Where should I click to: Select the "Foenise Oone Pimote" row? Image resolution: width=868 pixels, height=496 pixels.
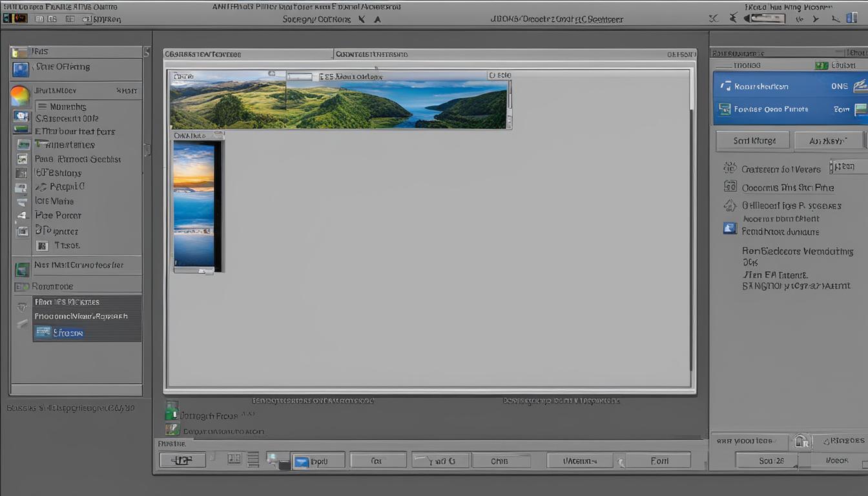[x=790, y=110]
